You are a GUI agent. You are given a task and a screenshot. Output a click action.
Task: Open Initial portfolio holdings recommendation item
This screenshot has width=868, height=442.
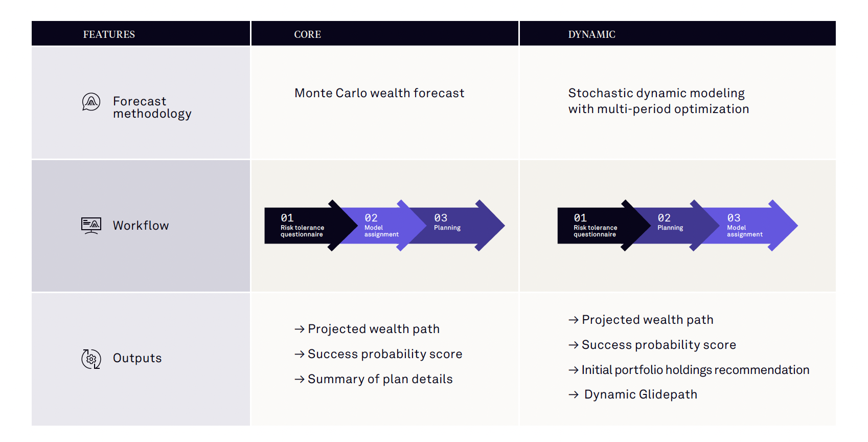[689, 370]
